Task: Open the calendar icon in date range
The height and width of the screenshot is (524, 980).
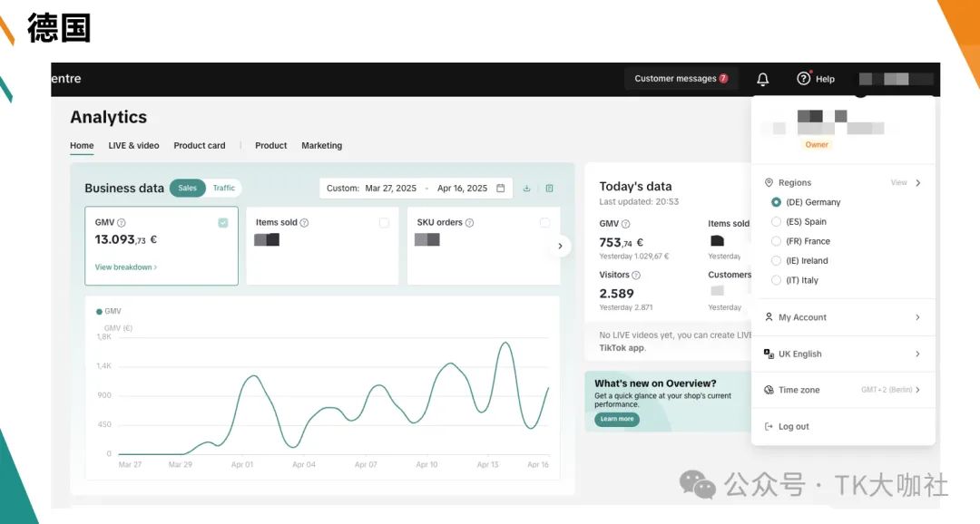Action: point(501,188)
